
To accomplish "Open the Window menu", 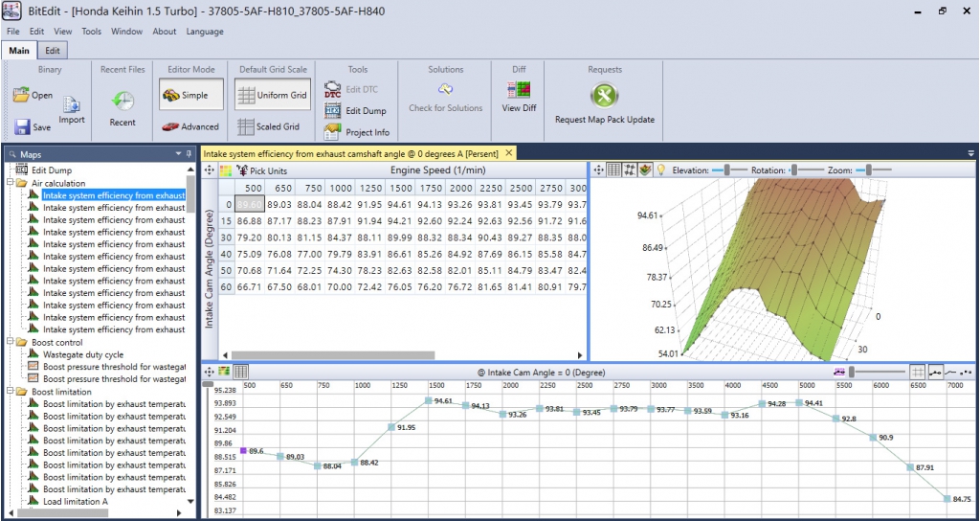I will (x=127, y=32).
